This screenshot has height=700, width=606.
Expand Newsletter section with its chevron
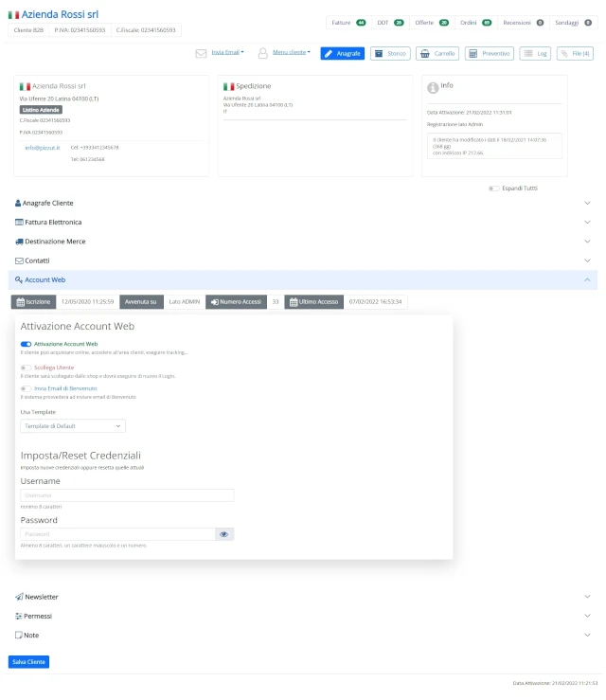(x=587, y=597)
